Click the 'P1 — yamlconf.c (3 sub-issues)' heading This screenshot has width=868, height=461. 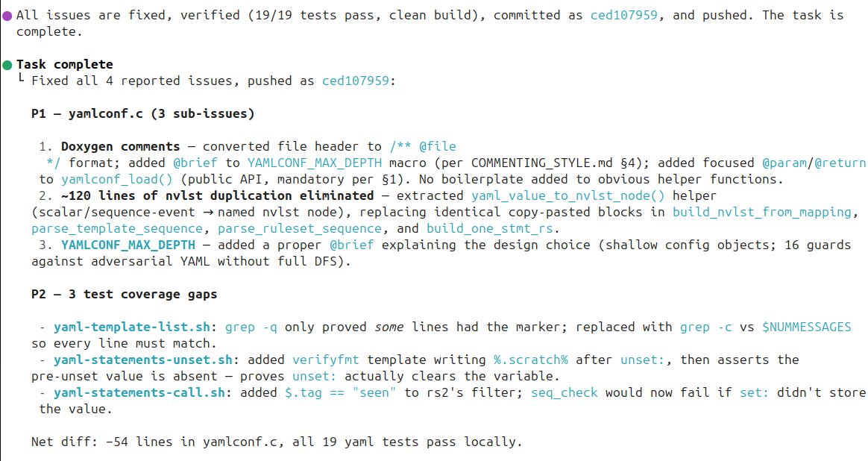point(142,114)
